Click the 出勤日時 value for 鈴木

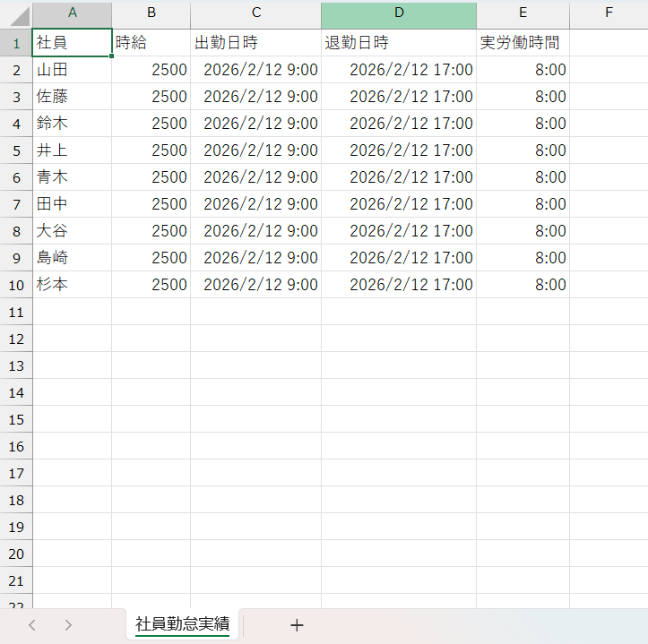(255, 124)
